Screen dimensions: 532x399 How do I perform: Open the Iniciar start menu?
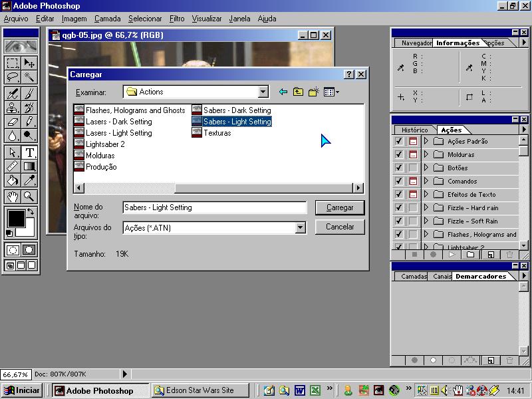click(x=22, y=390)
